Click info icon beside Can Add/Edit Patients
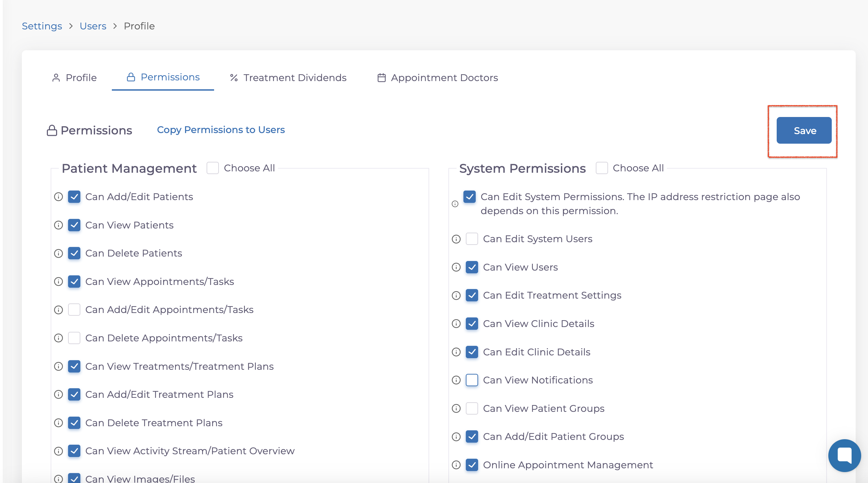This screenshot has height=483, width=868. point(58,197)
